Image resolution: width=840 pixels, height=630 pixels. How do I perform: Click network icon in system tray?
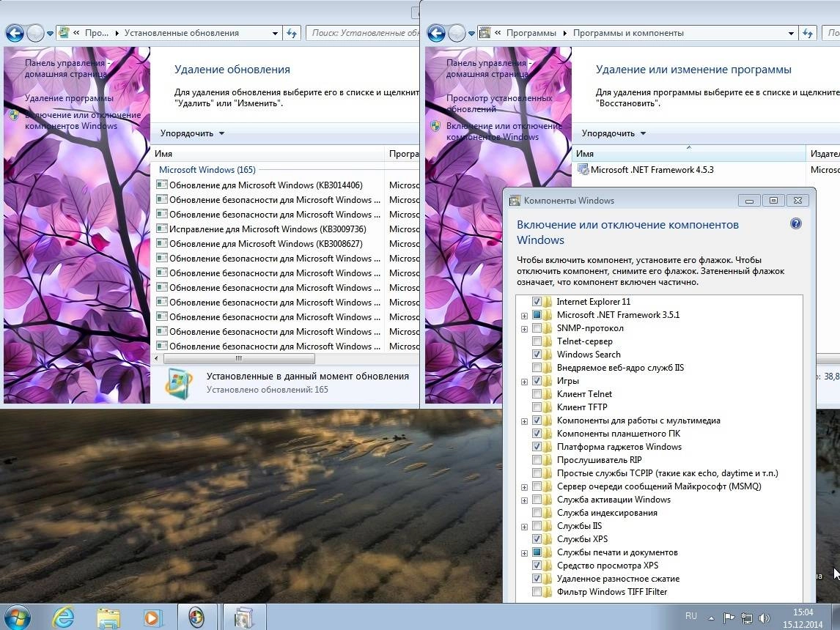point(747,618)
